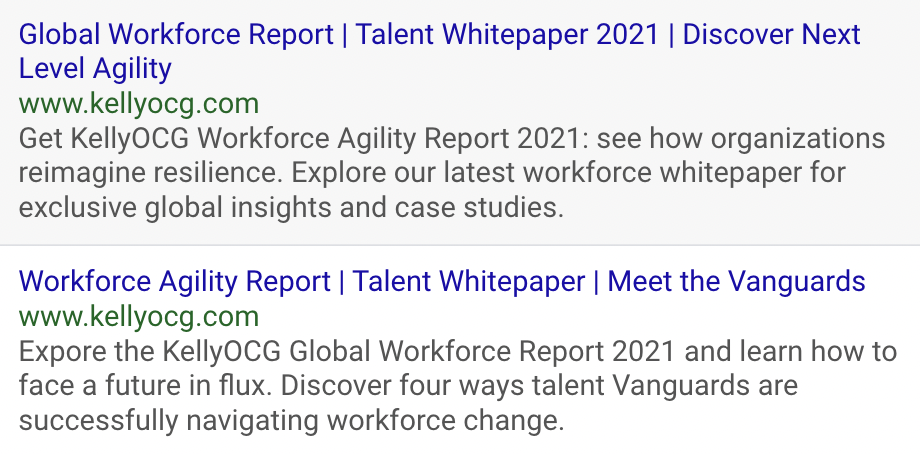Open www.kellyocg.com under the first ad

pyautogui.click(x=138, y=104)
